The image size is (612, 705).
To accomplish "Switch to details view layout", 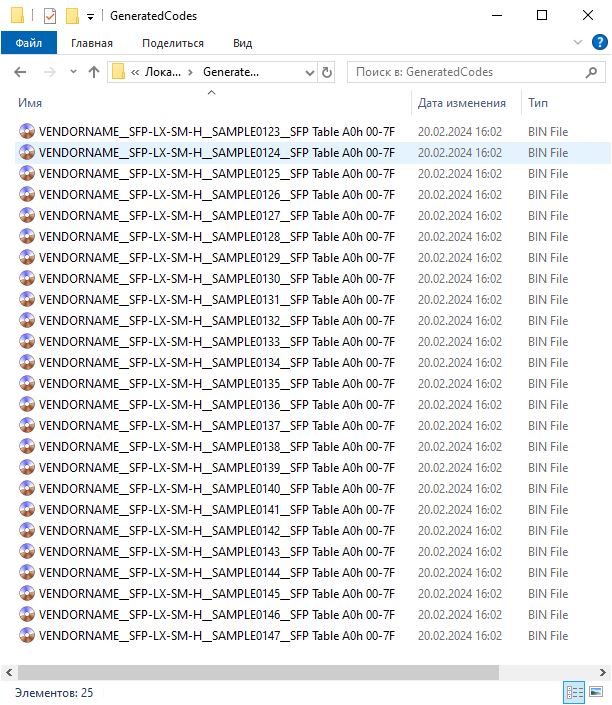I will point(574,692).
